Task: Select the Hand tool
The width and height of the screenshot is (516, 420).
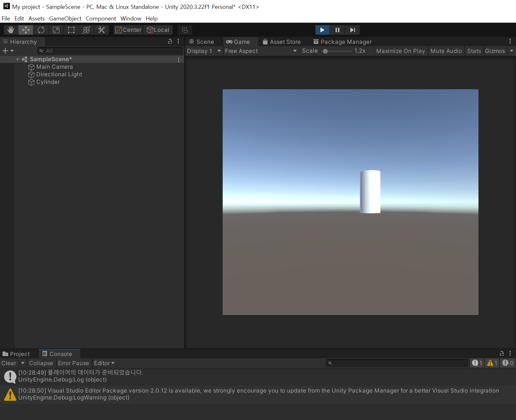Action: 11,30
